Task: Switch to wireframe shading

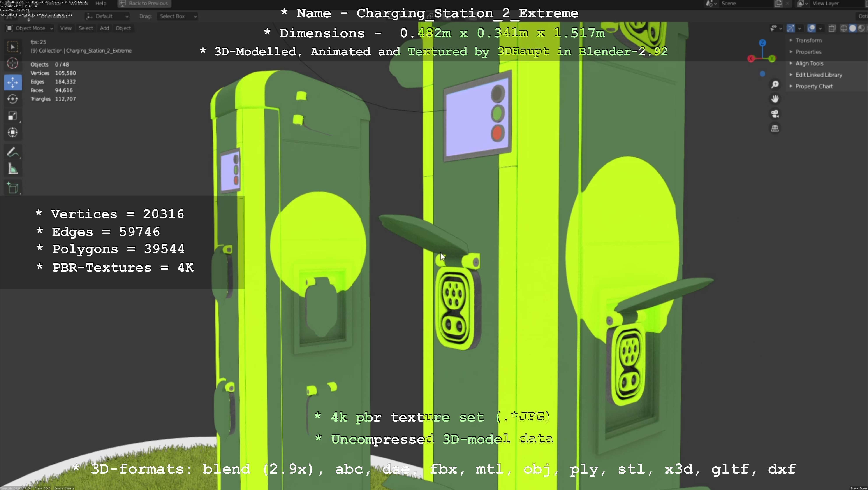Action: (844, 28)
